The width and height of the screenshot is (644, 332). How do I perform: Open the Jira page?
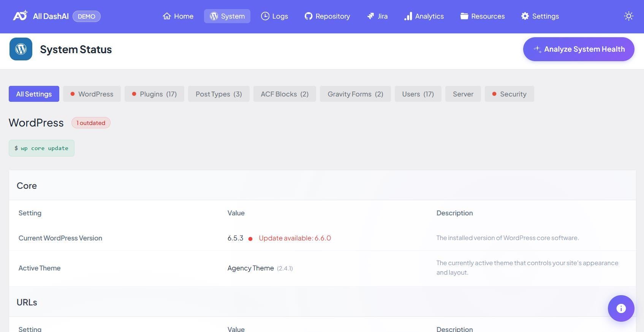[377, 16]
